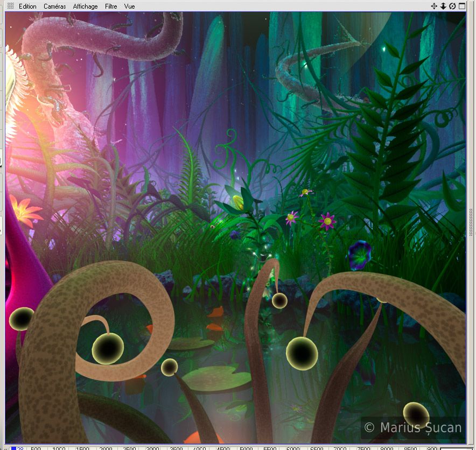Open the Affichage menu
The width and height of the screenshot is (476, 450).
click(86, 6)
